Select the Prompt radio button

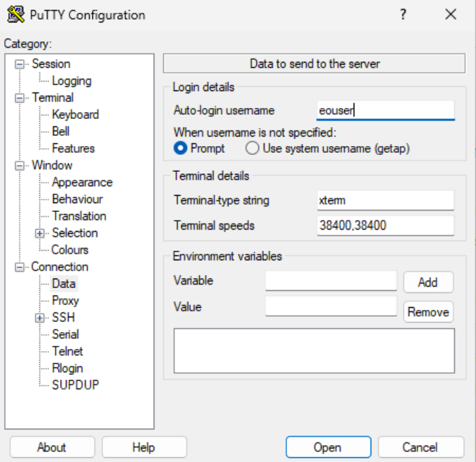click(x=181, y=148)
